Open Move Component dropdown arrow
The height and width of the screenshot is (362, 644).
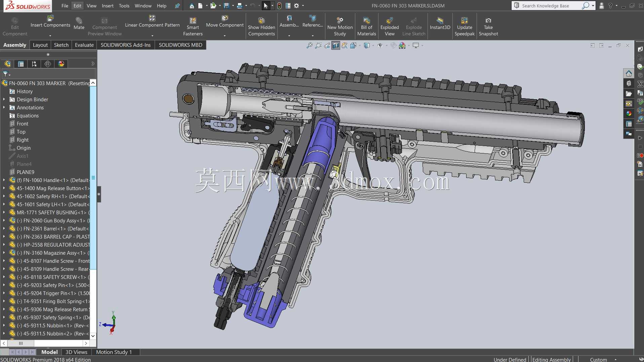click(225, 35)
